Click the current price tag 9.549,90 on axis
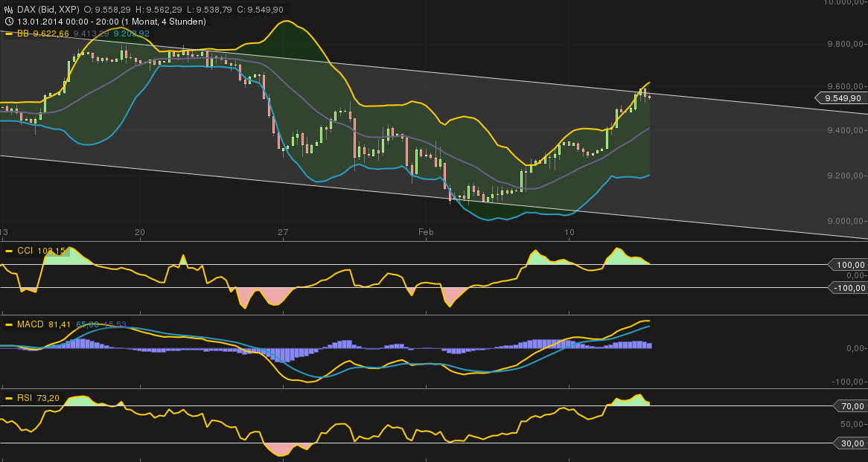868x462 pixels. pyautogui.click(x=841, y=98)
